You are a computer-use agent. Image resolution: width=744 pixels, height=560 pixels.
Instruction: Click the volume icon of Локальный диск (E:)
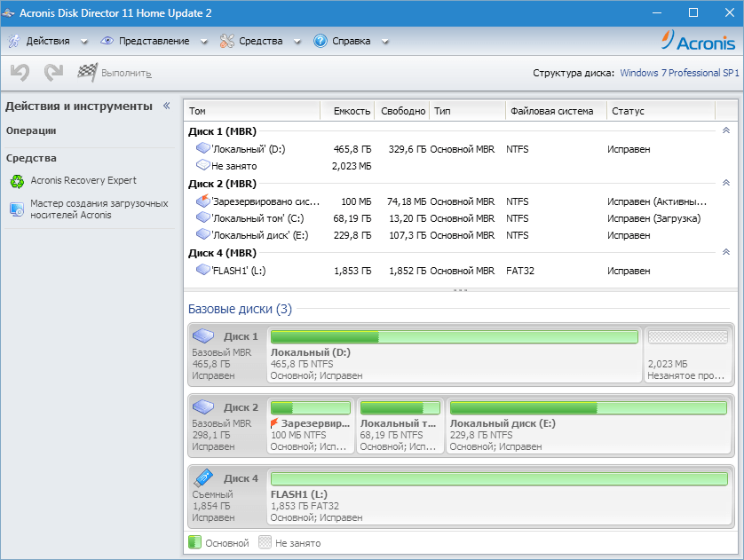coord(203,234)
